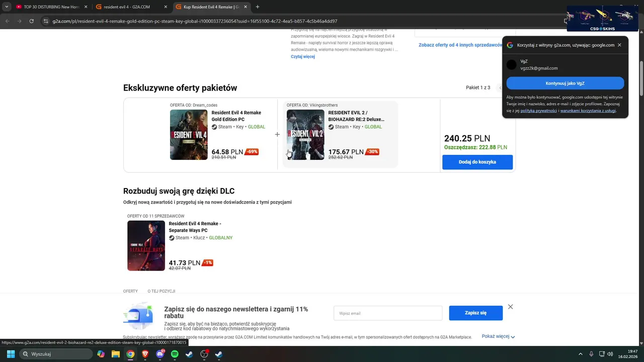The image size is (644, 362).
Task: Click the 'Zapisz się' newsletter button
Action: click(476, 313)
